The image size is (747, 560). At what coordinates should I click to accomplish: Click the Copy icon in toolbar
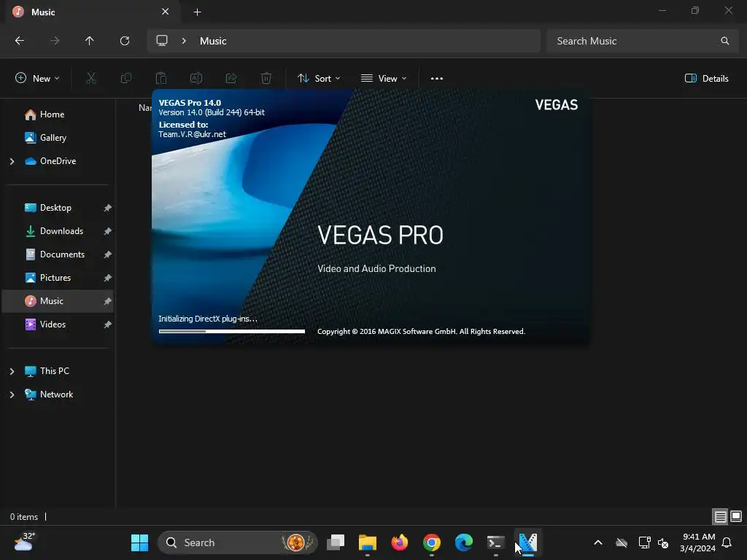pos(126,78)
